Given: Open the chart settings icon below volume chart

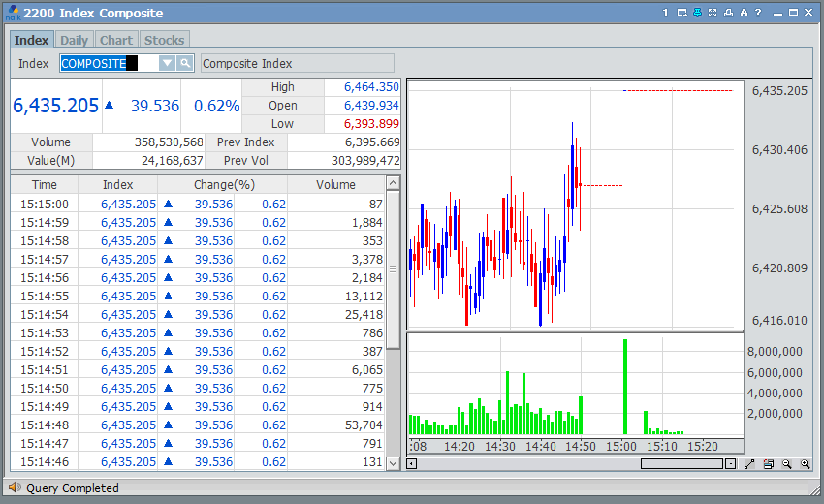Looking at the screenshot, I should pos(768,464).
